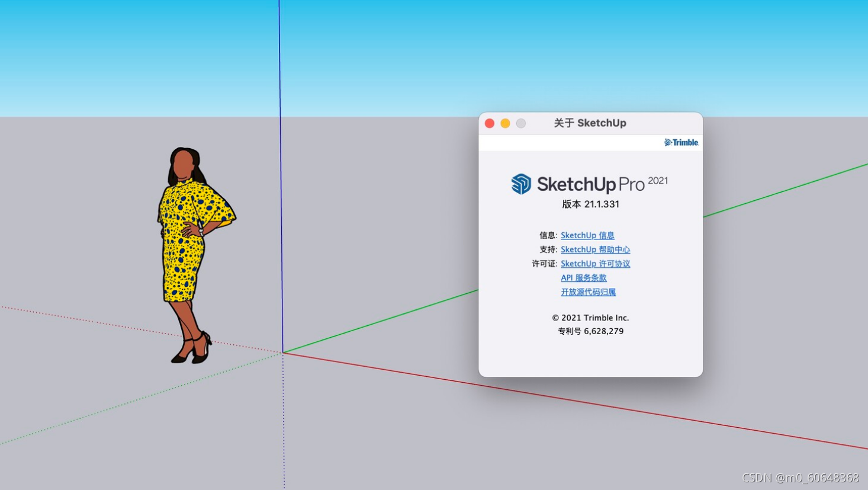Click the 支持: label
The height and width of the screenshot is (490, 868).
tap(548, 249)
